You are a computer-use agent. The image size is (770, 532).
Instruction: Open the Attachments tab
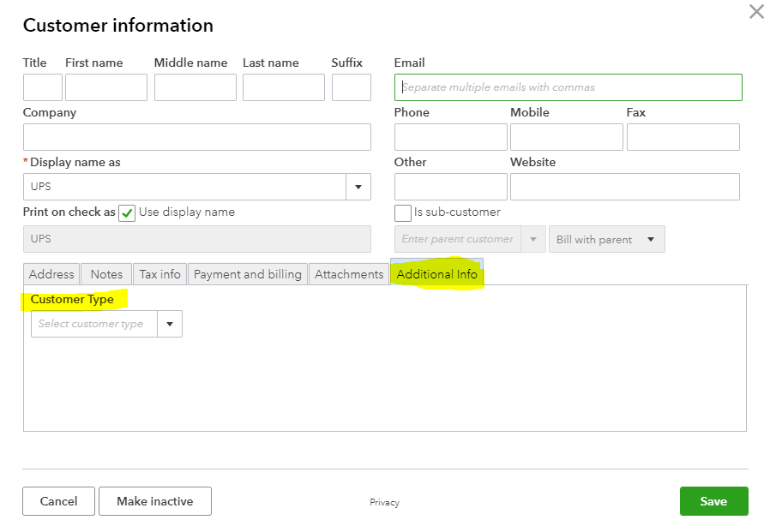(x=349, y=274)
